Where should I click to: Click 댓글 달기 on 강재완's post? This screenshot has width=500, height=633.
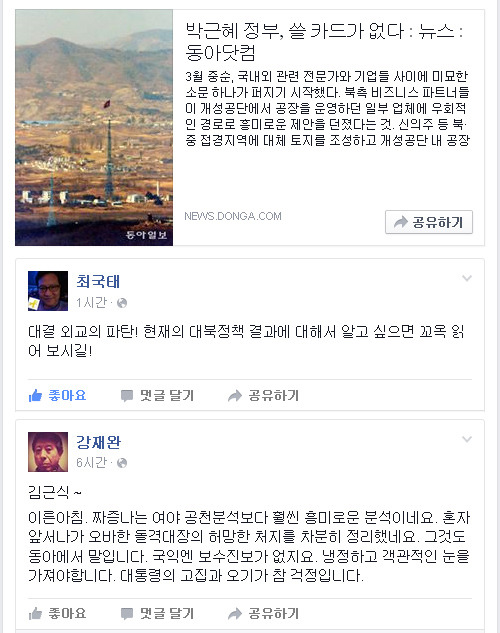tap(158, 614)
